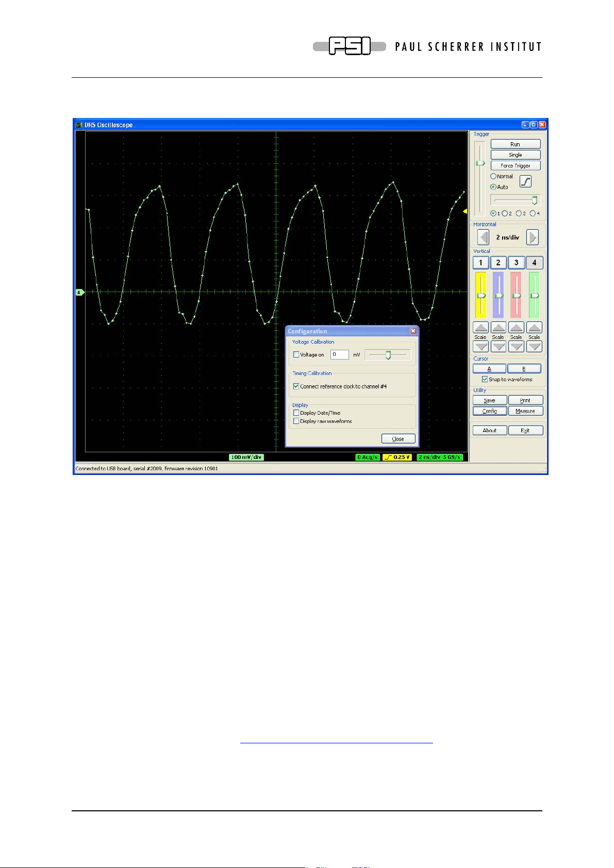Open the Measure utility button
This screenshot has height=868, width=614.
525,411
